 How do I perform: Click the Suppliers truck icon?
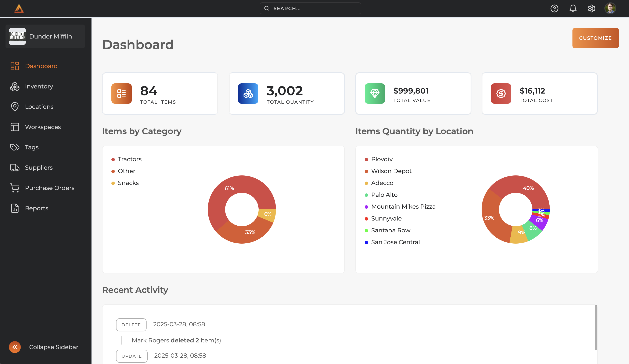(x=15, y=168)
